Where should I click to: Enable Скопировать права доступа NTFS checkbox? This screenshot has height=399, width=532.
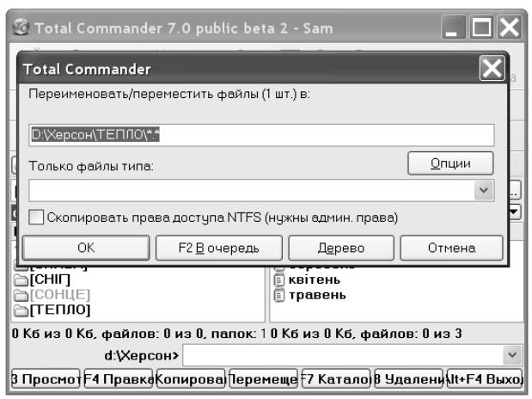point(36,217)
